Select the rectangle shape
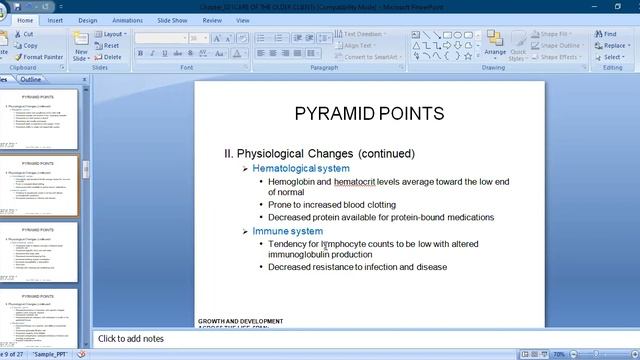Screen dimensions: 640x360 point(447,35)
